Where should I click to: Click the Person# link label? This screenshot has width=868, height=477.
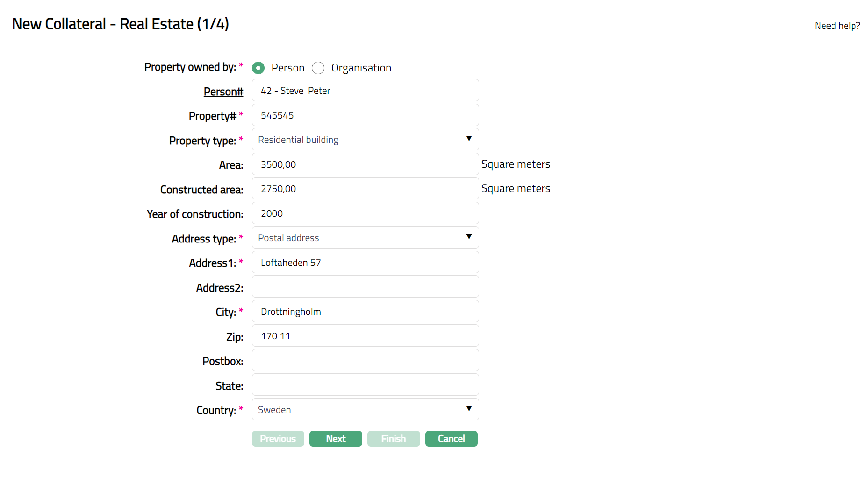pos(223,92)
